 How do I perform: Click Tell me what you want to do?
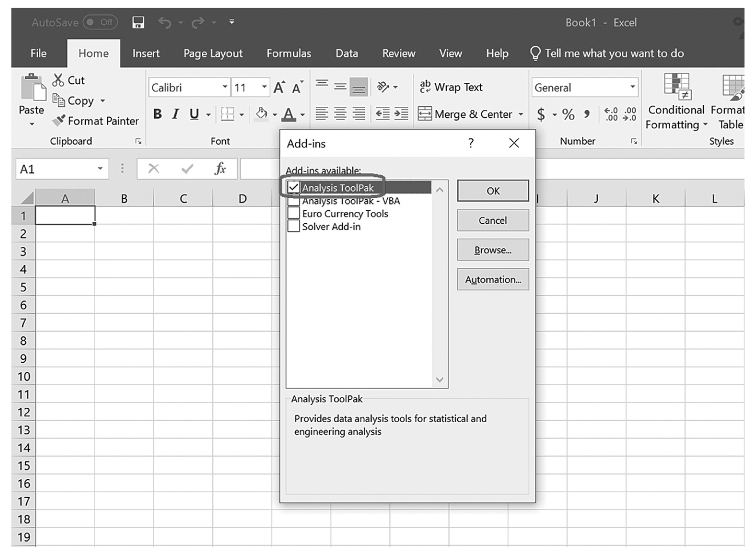[607, 53]
